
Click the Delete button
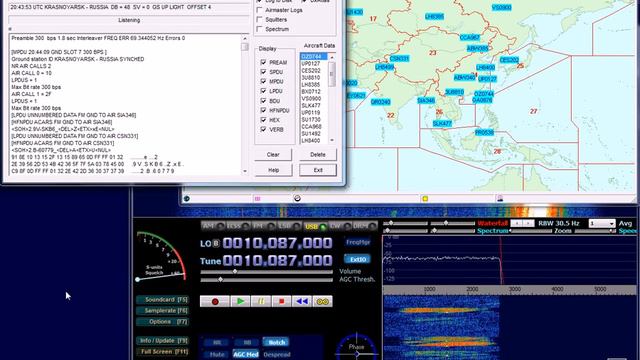318,155
